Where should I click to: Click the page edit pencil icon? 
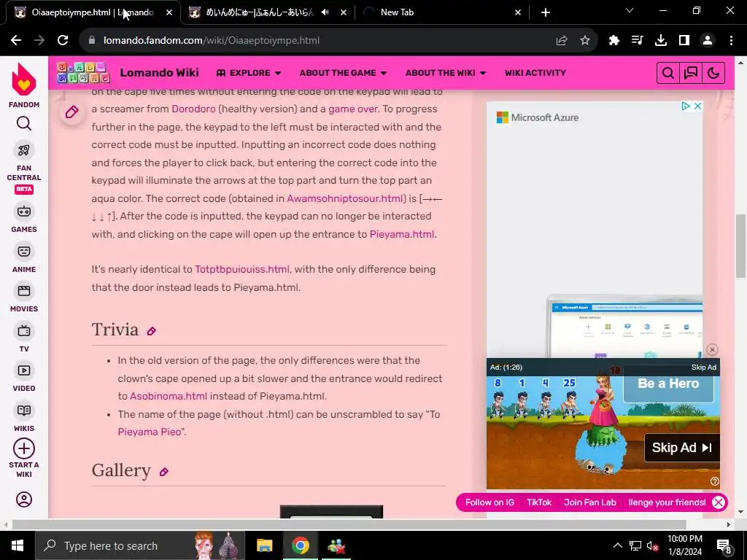coord(71,112)
